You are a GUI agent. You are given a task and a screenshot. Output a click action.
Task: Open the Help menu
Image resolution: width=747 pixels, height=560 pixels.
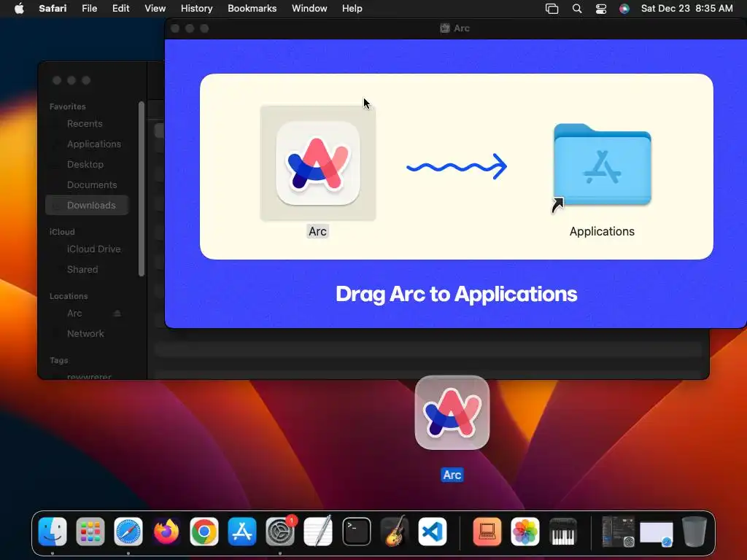click(352, 9)
